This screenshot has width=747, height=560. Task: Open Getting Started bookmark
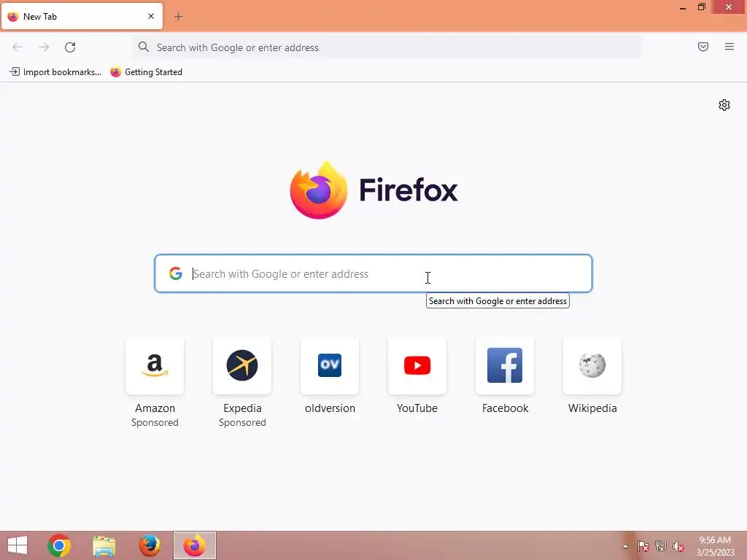(147, 72)
